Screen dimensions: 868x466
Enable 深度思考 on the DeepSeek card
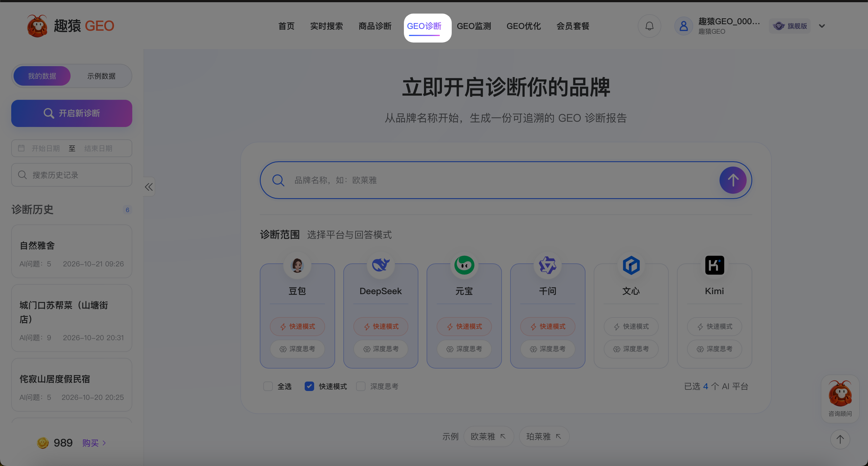381,349
